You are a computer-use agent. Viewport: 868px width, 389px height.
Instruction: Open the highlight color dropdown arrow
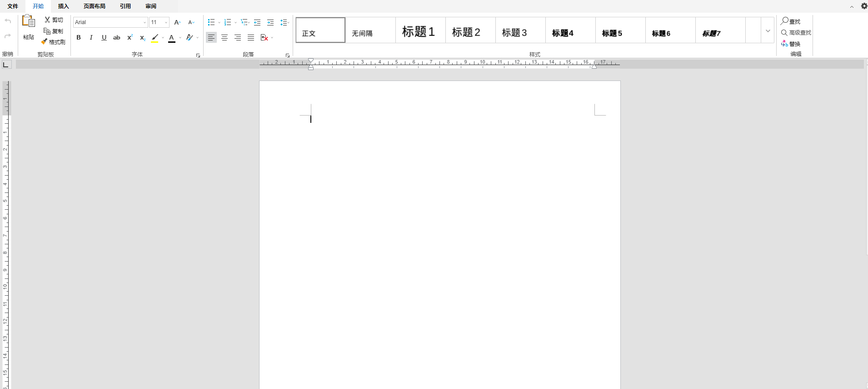163,38
